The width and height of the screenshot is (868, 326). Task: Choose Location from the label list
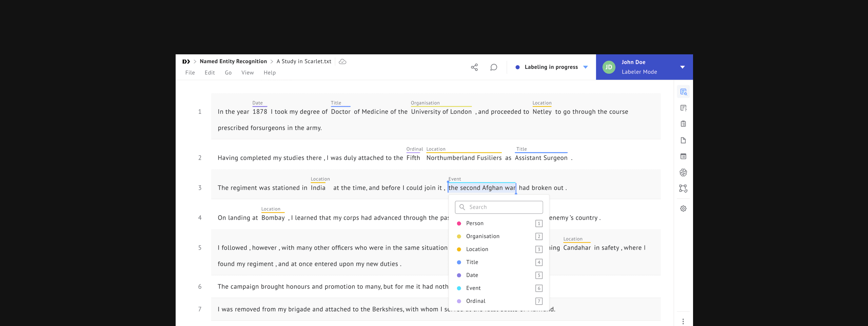coord(499,249)
